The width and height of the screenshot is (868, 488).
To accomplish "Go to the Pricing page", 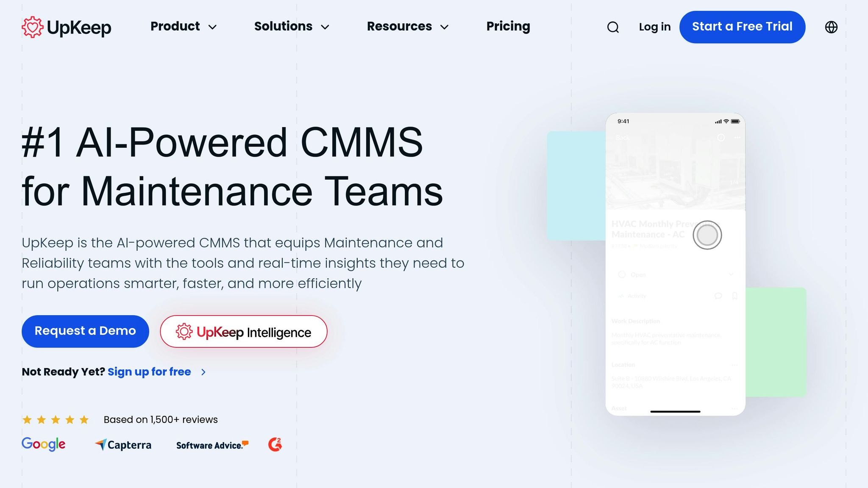I will click(508, 26).
